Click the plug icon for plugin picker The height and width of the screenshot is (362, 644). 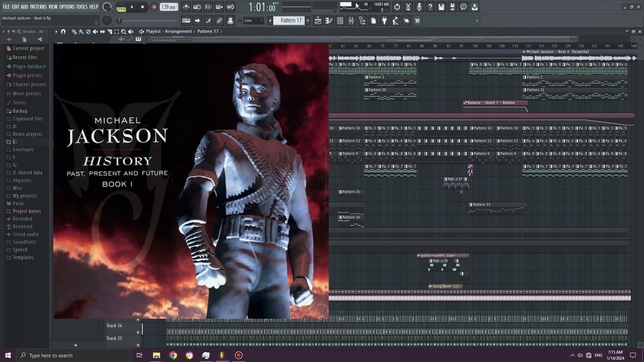384,21
